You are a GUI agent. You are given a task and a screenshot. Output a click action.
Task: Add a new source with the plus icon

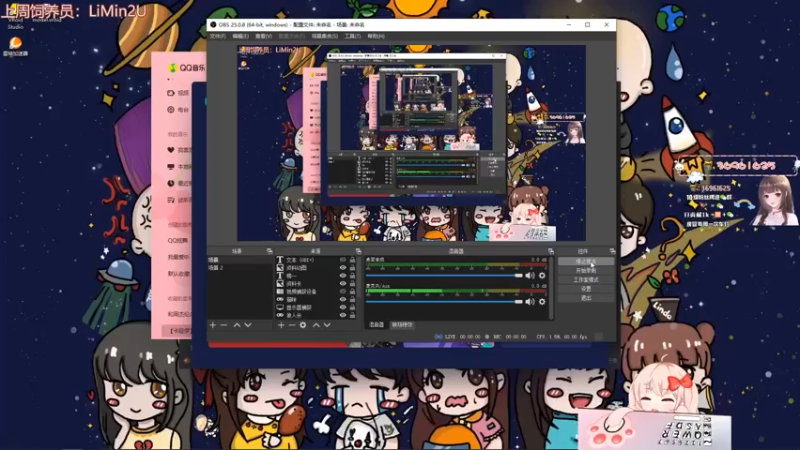(281, 325)
